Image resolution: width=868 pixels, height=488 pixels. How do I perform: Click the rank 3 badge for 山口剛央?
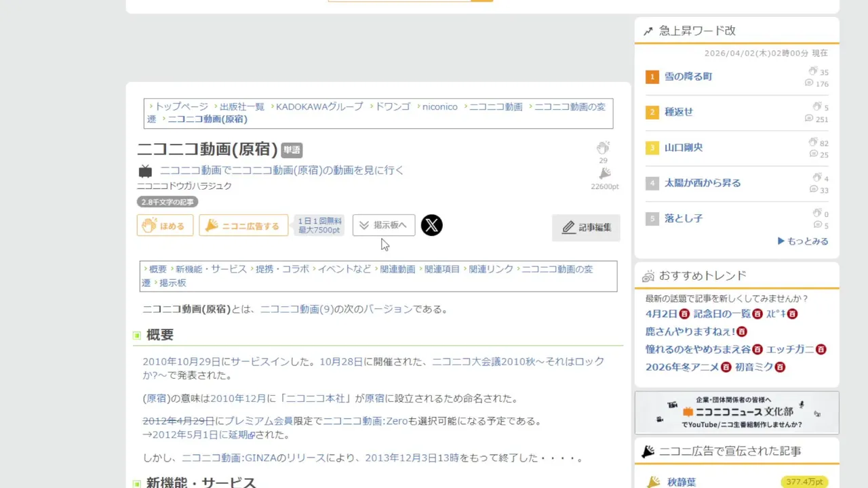tap(652, 147)
